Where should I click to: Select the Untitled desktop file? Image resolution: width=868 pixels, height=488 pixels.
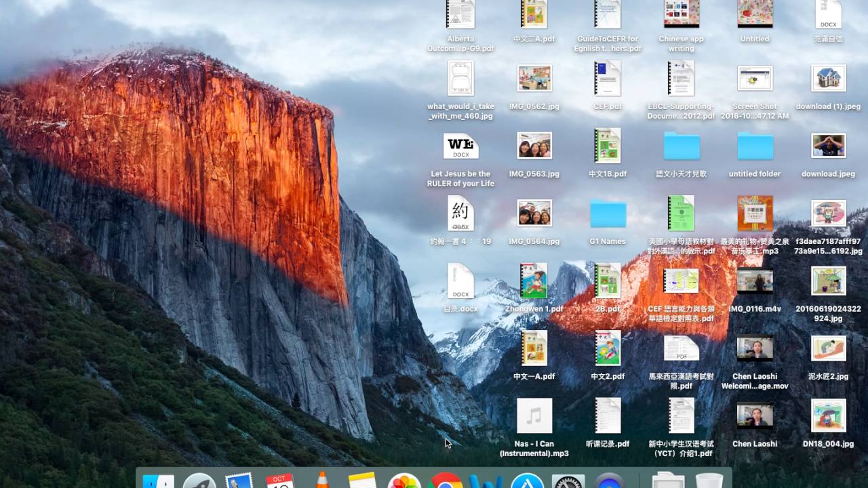755,14
